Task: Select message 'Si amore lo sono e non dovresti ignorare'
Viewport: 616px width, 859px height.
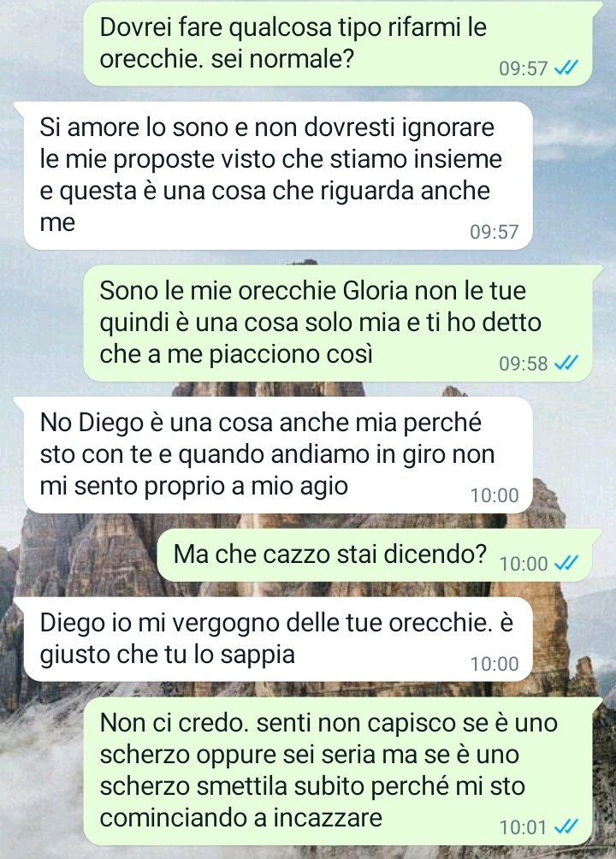Action: (x=278, y=175)
